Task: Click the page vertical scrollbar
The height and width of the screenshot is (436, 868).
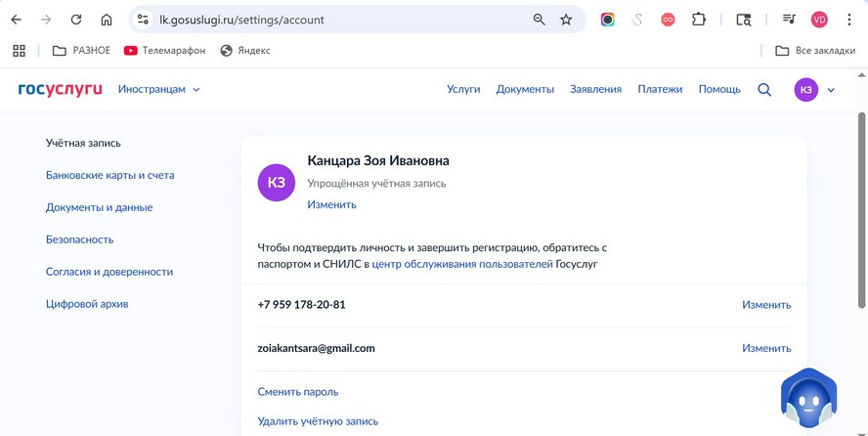Action: 861,210
